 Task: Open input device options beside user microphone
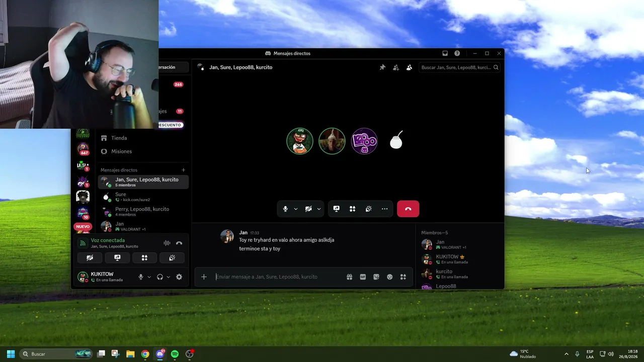coord(149,277)
